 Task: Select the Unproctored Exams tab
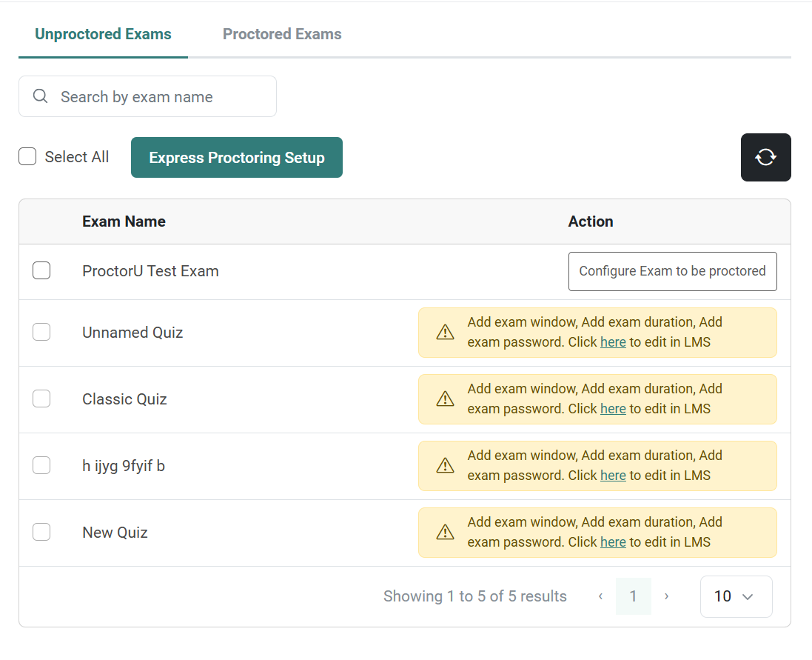click(103, 34)
